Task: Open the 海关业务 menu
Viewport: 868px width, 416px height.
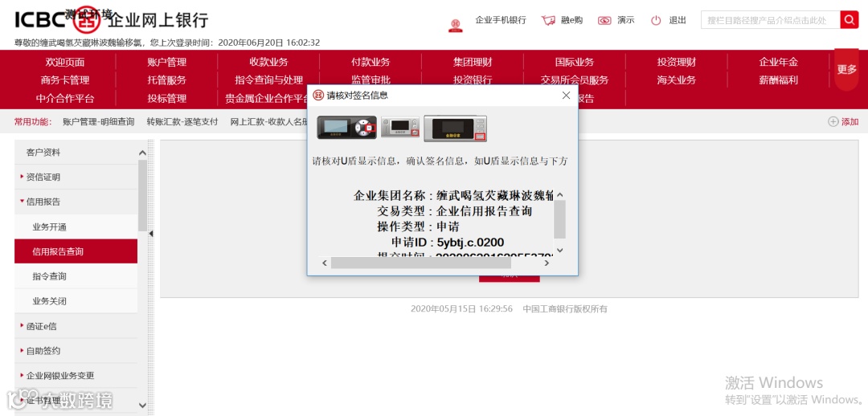Action: click(x=677, y=80)
